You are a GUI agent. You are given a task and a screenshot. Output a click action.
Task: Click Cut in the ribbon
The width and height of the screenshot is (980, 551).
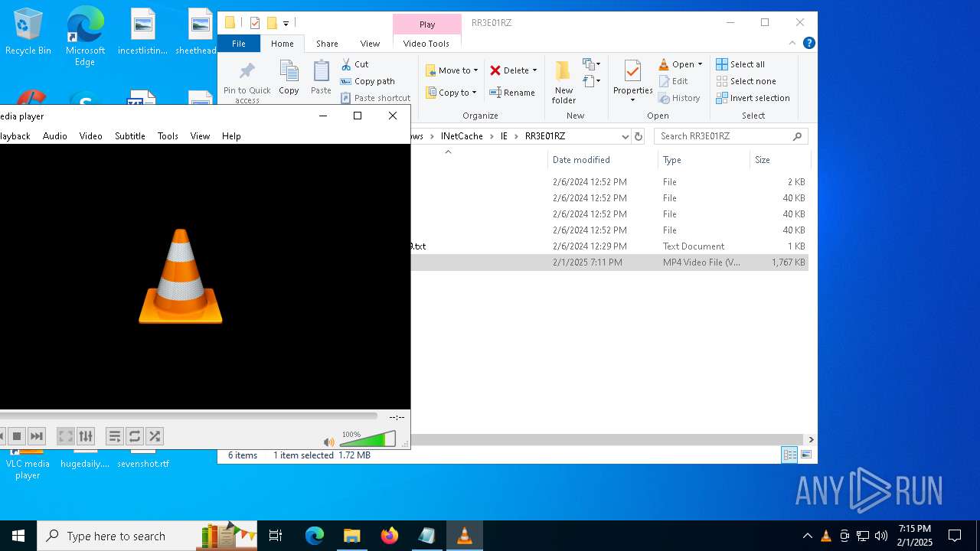pyautogui.click(x=354, y=64)
